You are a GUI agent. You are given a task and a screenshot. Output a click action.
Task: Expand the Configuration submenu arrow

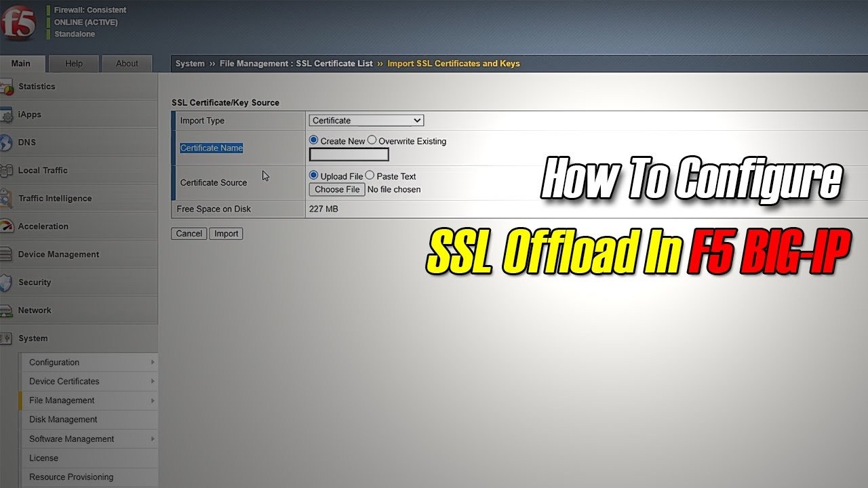(x=153, y=363)
